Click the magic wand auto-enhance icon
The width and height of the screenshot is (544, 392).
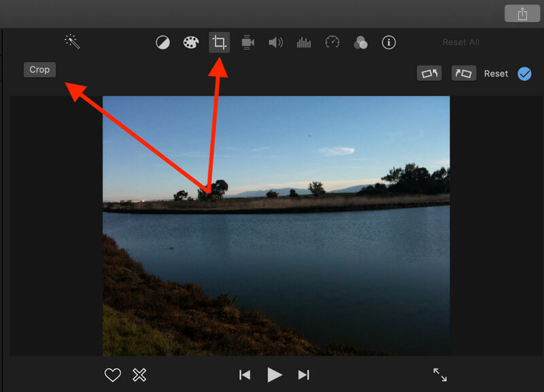(x=72, y=41)
